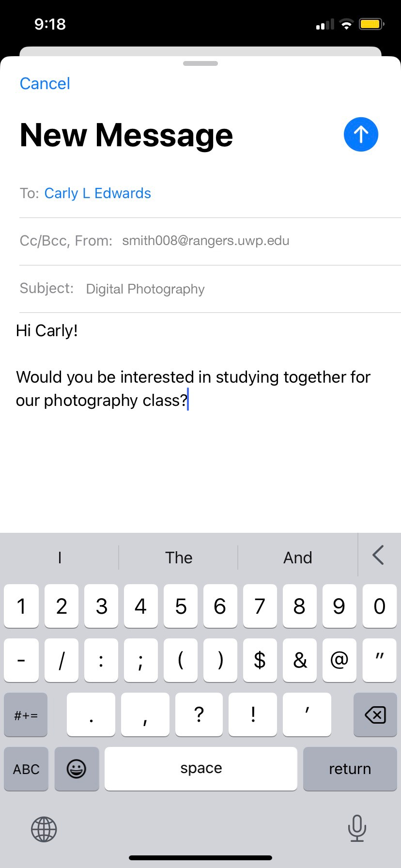The height and width of the screenshot is (868, 401).
Task: Open the globe keyboard switcher
Action: point(44,829)
